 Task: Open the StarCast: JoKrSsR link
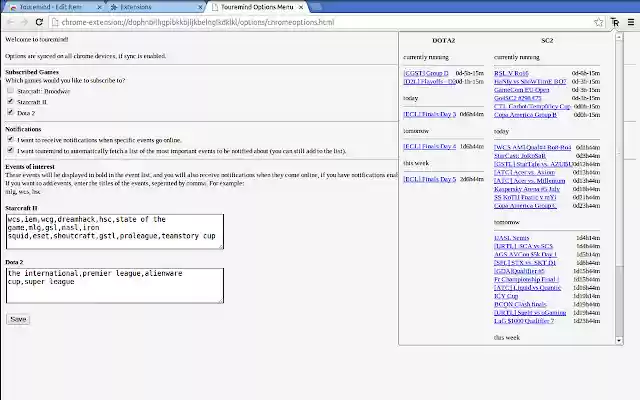point(520,156)
